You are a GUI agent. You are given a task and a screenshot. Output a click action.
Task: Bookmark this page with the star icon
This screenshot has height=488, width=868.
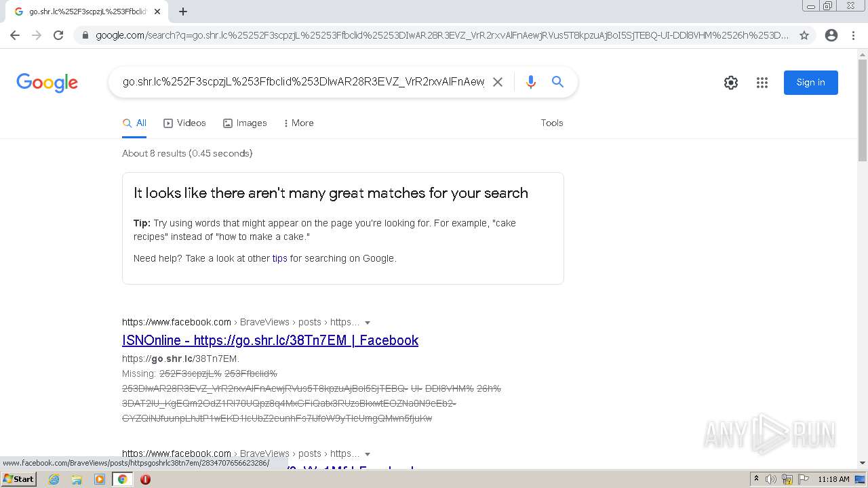point(804,35)
